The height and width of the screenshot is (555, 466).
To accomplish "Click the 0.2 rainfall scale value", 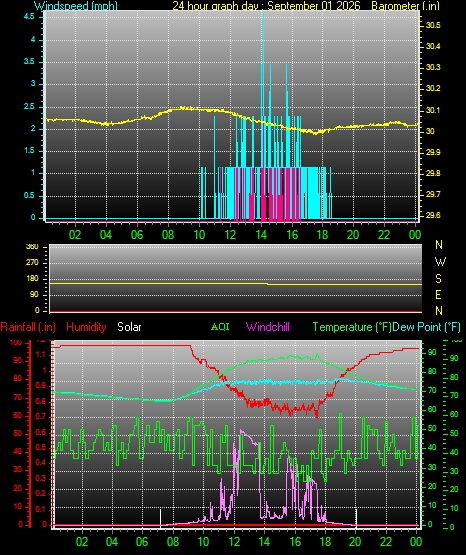I will coord(41,493).
